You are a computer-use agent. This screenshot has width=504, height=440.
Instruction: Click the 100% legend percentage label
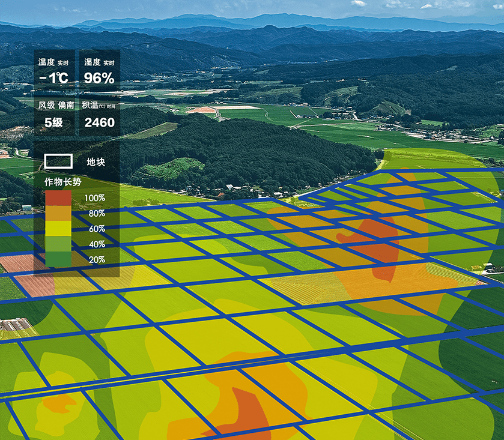95,197
